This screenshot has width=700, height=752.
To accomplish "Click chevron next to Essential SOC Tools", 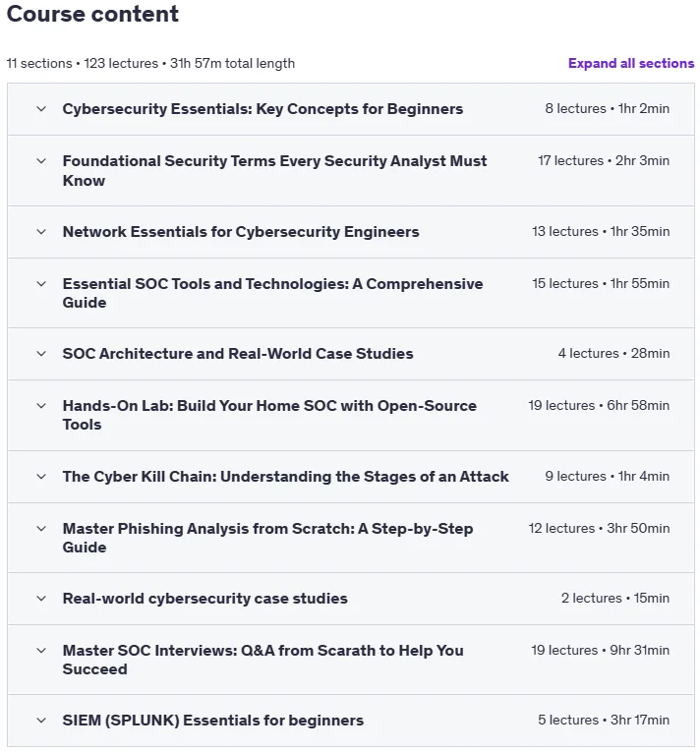I will coord(41,284).
